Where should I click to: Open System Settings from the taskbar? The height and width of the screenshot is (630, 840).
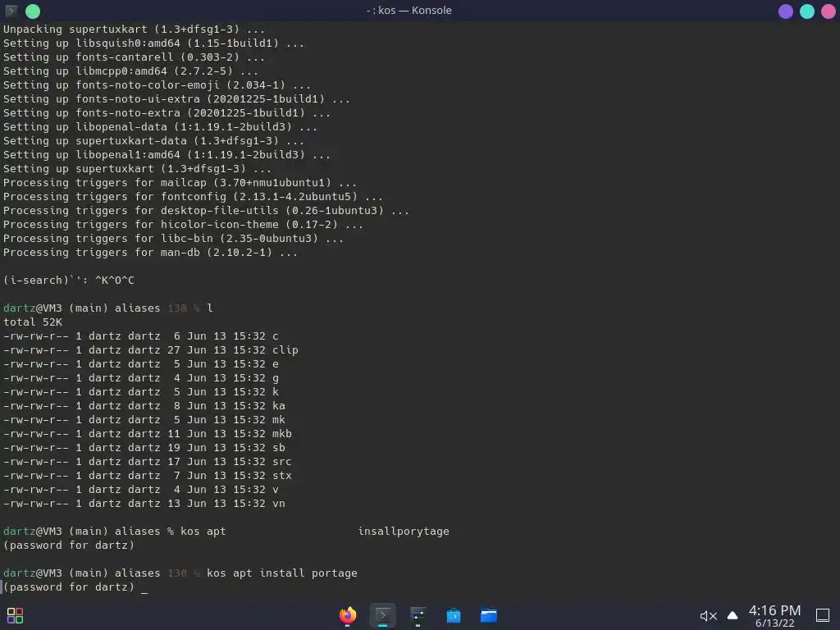pyautogui.click(x=418, y=615)
